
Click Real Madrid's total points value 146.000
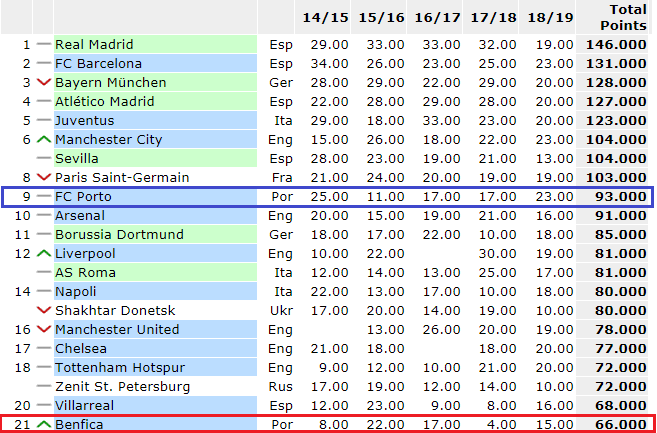tap(615, 44)
